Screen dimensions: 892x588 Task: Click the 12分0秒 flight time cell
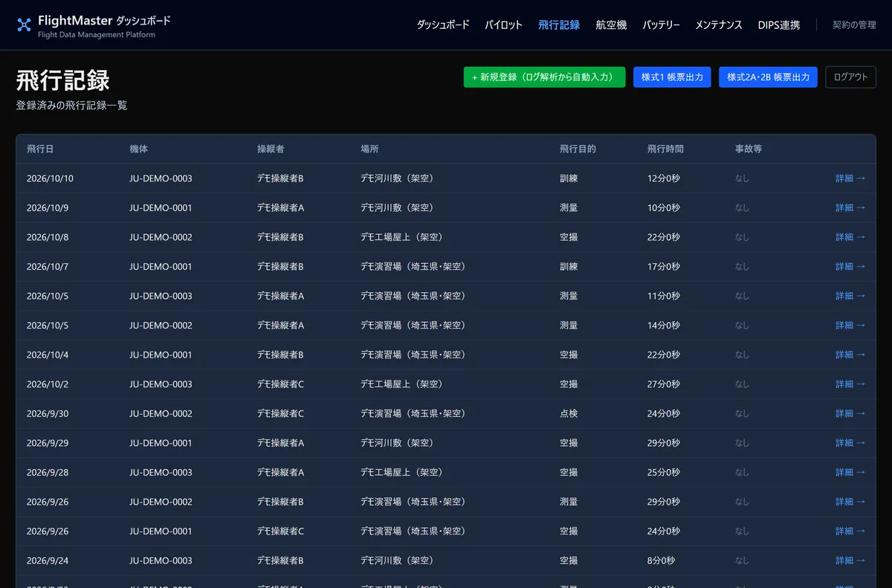pos(664,178)
